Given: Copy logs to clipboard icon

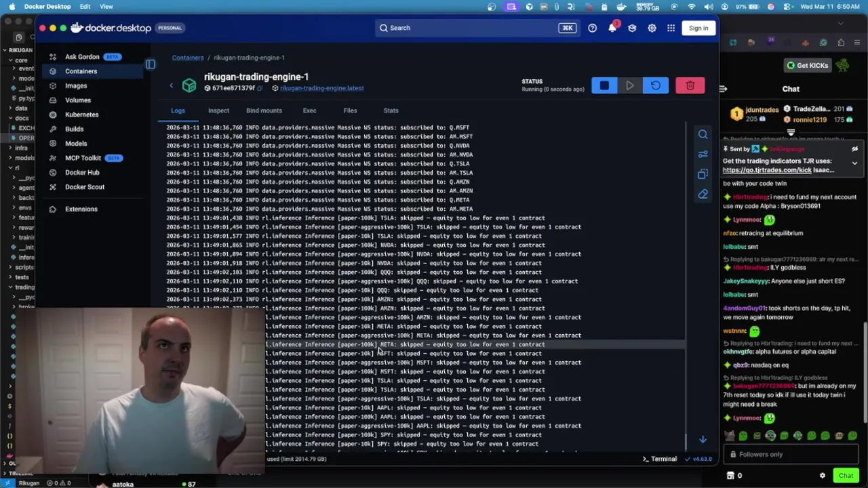Looking at the screenshot, I should coord(703,174).
